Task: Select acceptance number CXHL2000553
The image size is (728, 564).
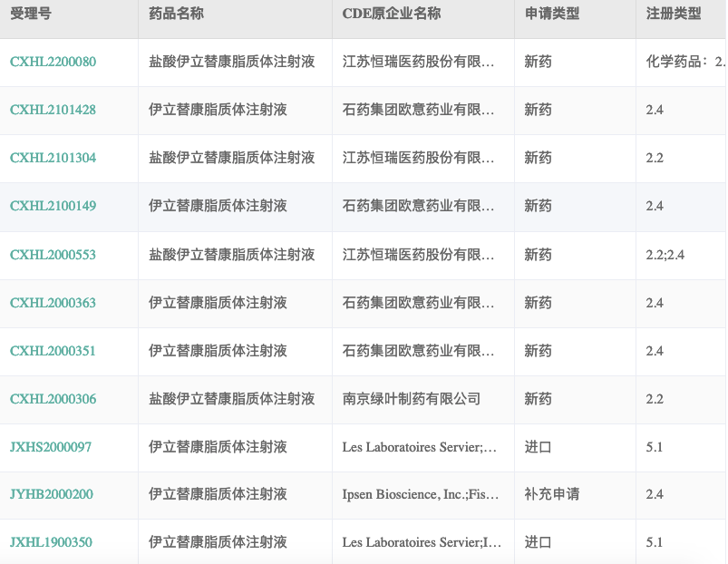Action: (53, 255)
